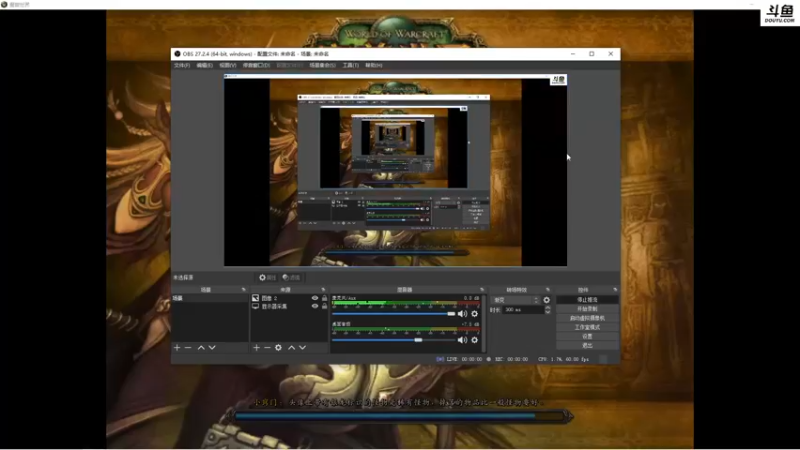Remove the selected source with the Sources minus icon
This screenshot has width=800, height=450.
(x=267, y=347)
